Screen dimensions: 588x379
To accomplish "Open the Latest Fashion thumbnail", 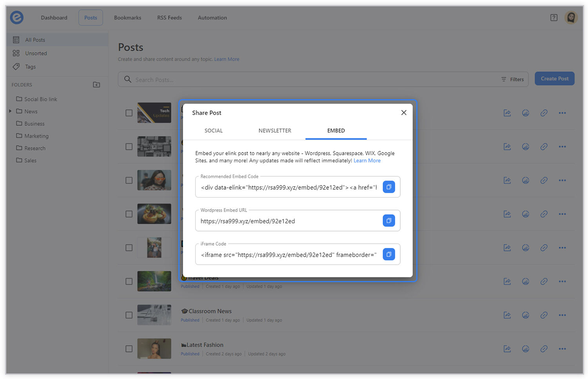I will click(x=154, y=348).
